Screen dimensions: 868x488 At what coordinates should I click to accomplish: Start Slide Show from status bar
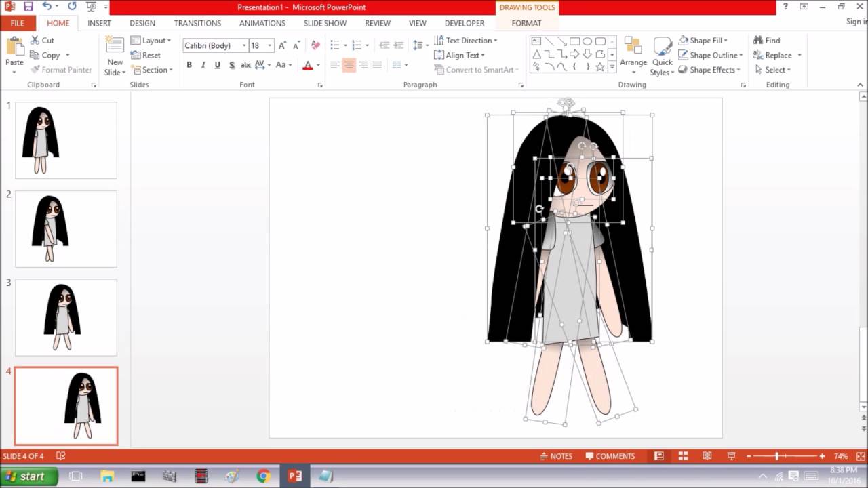click(x=731, y=456)
